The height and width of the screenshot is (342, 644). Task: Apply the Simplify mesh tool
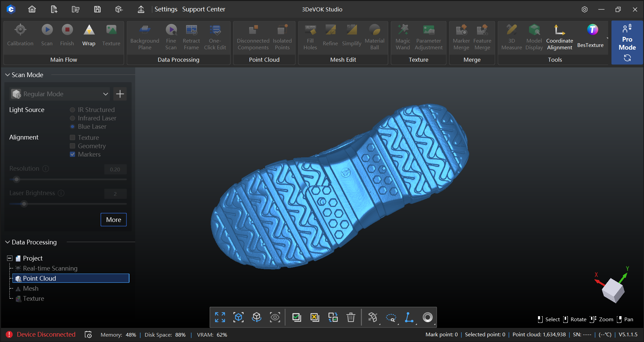(352, 35)
